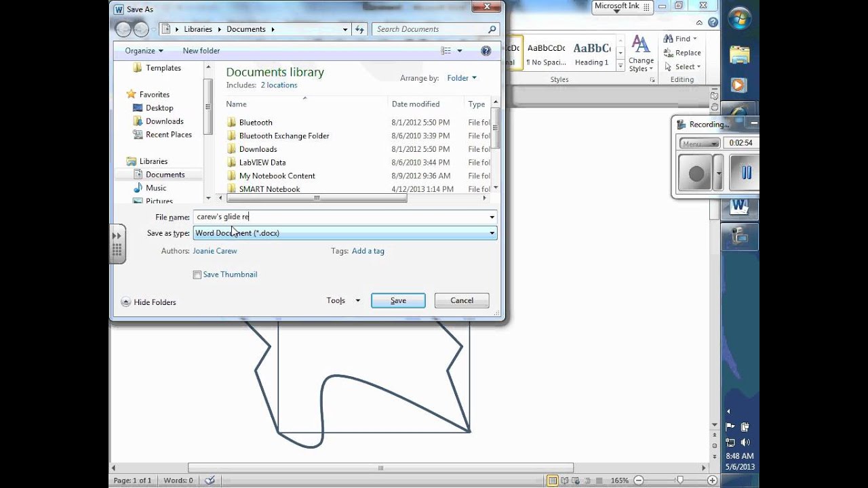Image resolution: width=868 pixels, height=488 pixels.
Task: Pause the recording
Action: (746, 173)
